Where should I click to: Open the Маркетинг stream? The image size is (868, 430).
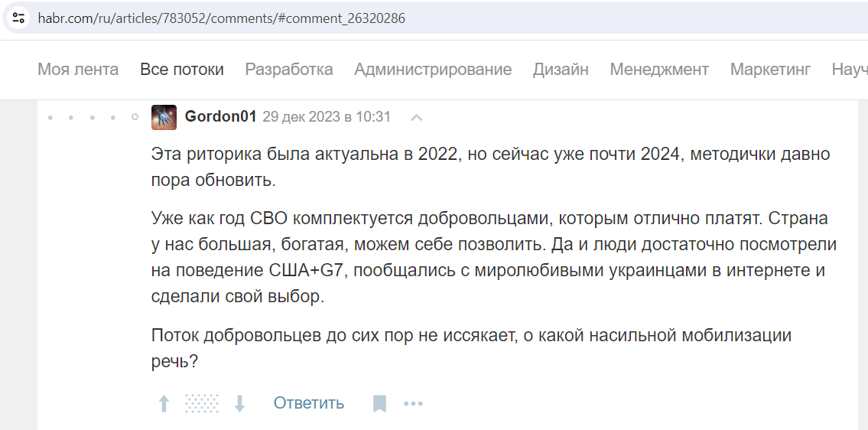point(771,70)
